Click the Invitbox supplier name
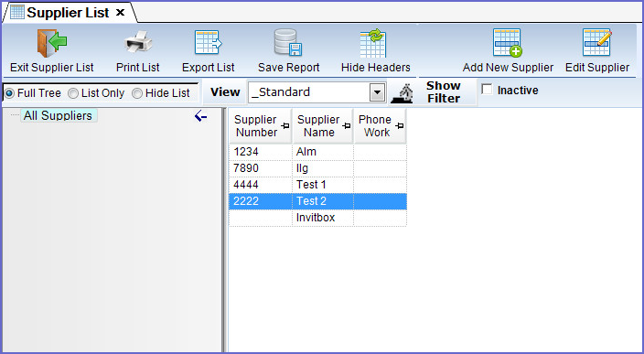 tap(316, 218)
